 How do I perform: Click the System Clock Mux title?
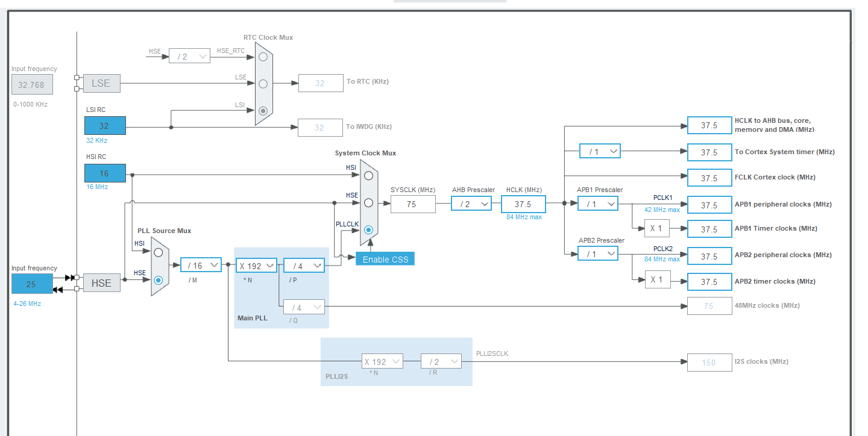[365, 153]
